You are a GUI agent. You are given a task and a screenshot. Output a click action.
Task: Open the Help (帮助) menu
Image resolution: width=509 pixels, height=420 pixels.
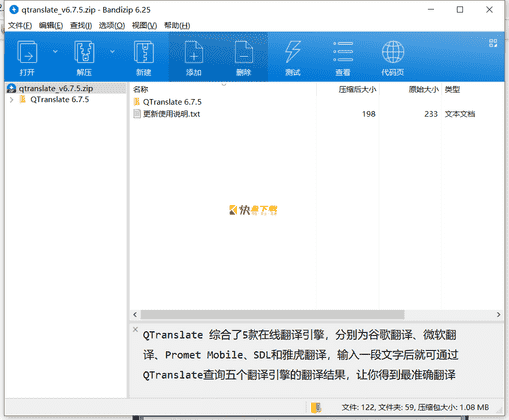[x=177, y=26]
